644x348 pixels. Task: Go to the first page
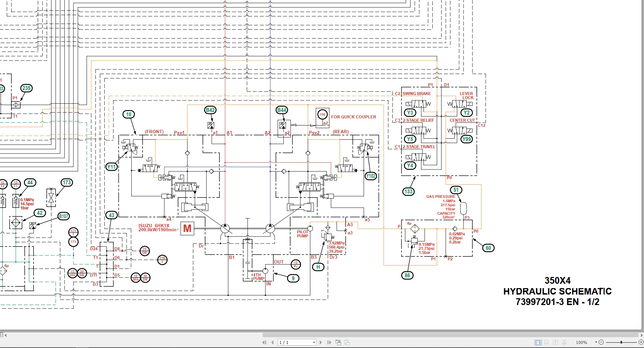click(265, 342)
